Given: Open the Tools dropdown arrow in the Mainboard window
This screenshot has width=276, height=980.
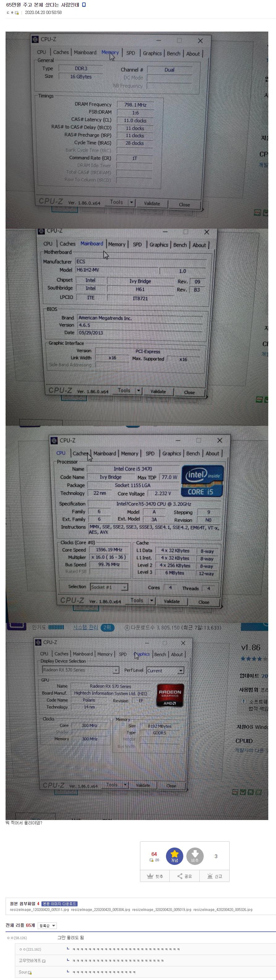Looking at the screenshot, I should pyautogui.click(x=139, y=391).
